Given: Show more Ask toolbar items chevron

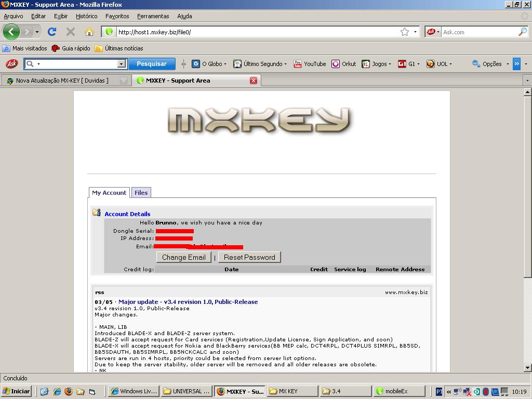Looking at the screenshot, I should click(516, 64).
